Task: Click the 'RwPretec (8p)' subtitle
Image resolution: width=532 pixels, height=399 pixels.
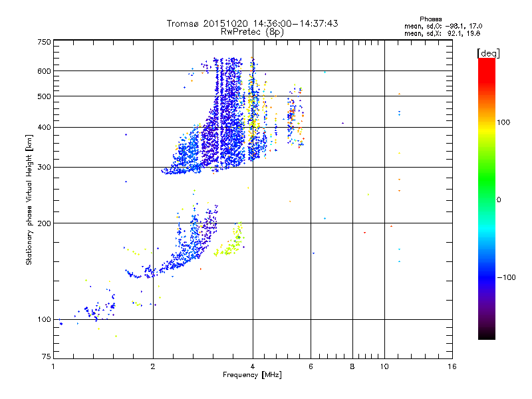Action: (252, 32)
